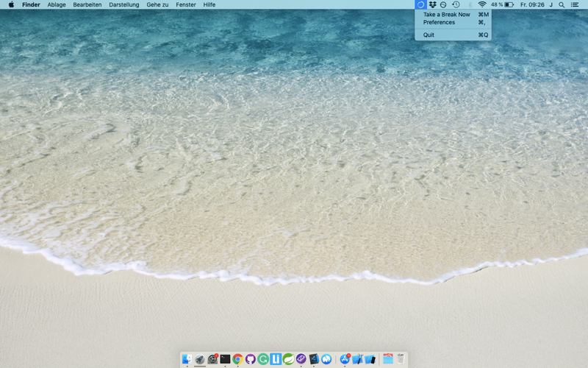Screen dimensions: 588x368
Task: Open Terminal in the Dock
Action: pyautogui.click(x=225, y=359)
